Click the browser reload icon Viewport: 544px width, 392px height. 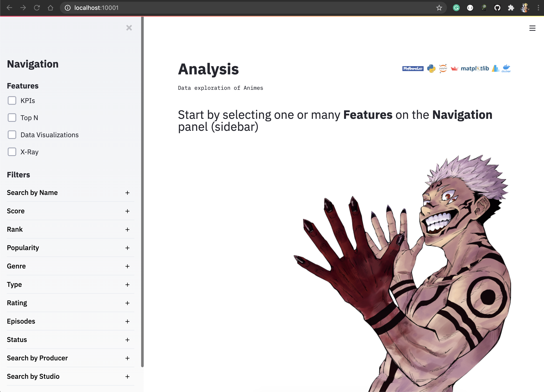[37, 8]
